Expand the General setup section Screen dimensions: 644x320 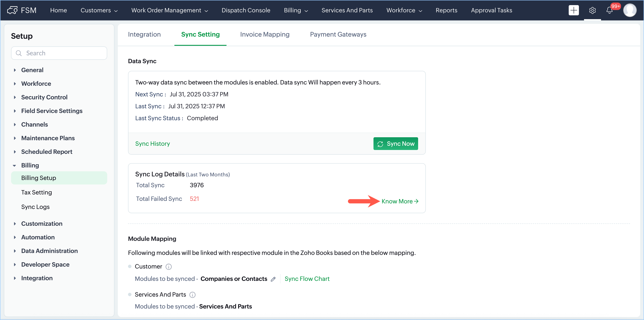(32, 70)
